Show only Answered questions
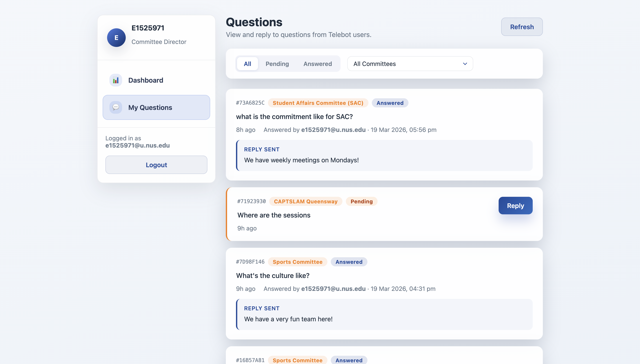Screen dimensions: 640x364 (317, 64)
